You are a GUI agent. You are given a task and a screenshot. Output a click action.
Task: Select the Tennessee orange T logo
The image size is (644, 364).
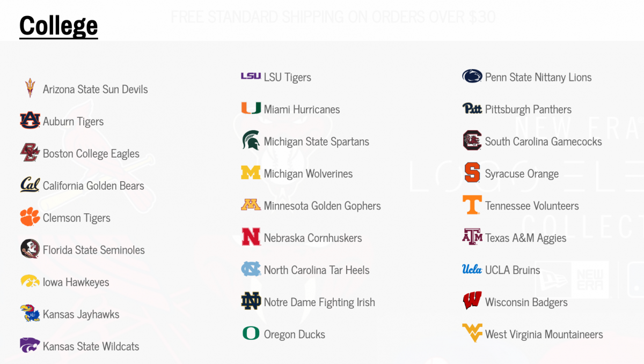[x=472, y=205]
